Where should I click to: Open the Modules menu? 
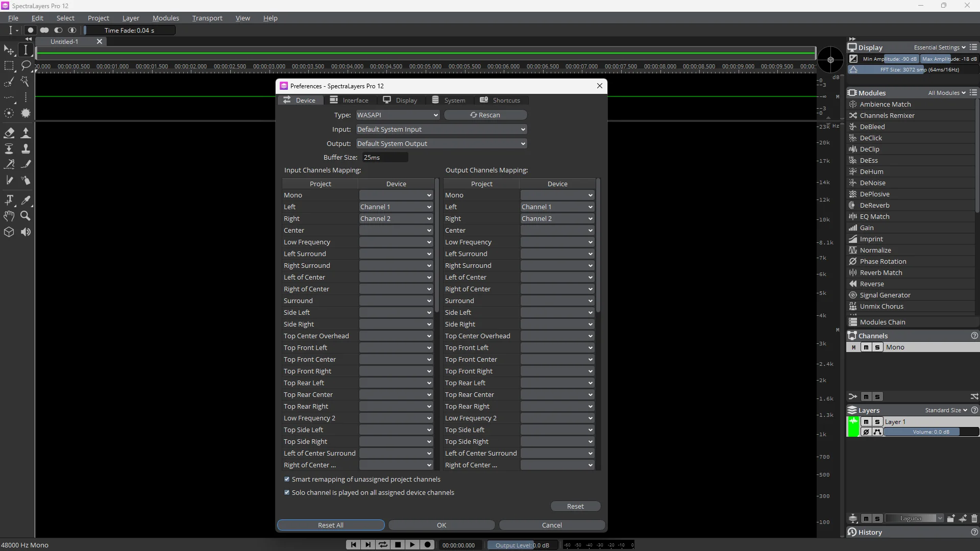tap(165, 18)
